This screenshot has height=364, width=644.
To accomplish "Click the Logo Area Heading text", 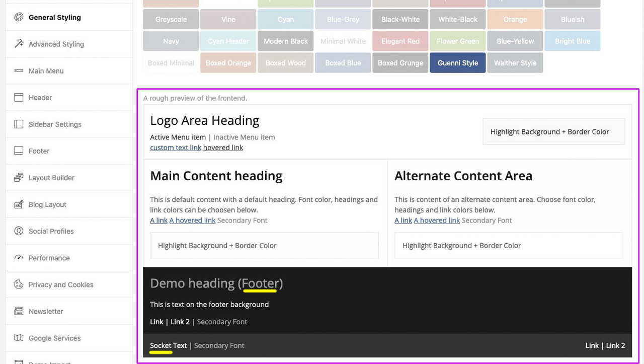I will 205,121.
